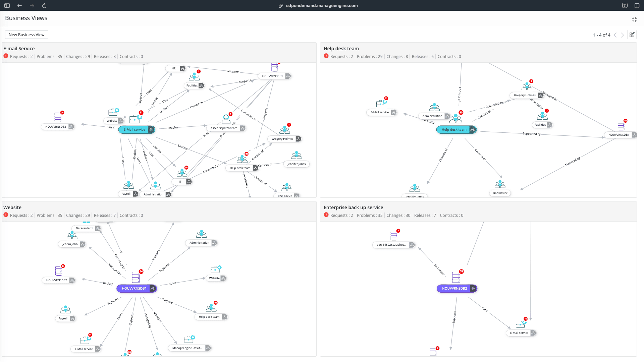This screenshot has width=644, height=362.
Task: Click the Datacenter 1 node relationship icon
Action: click(x=98, y=229)
